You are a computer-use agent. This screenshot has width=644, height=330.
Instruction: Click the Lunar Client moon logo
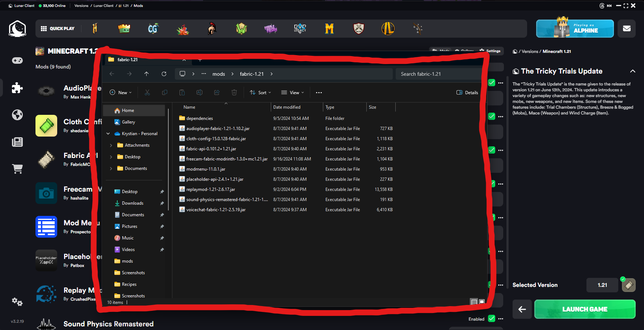(x=17, y=29)
